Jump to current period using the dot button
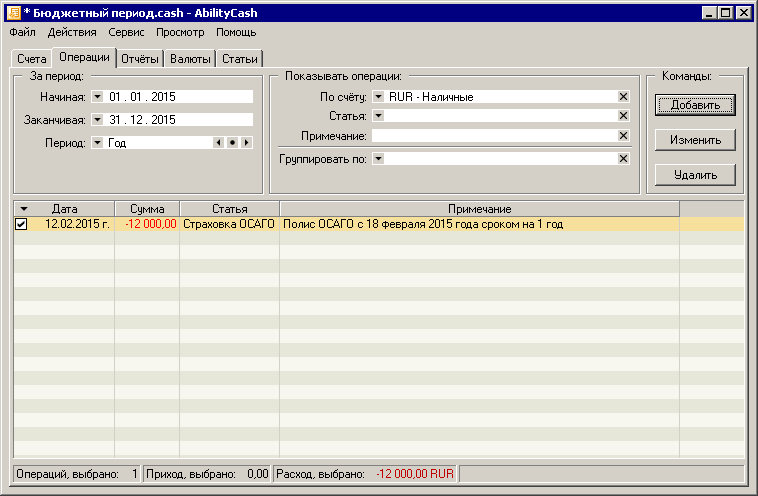Screen dimensions: 758x496 point(231,143)
